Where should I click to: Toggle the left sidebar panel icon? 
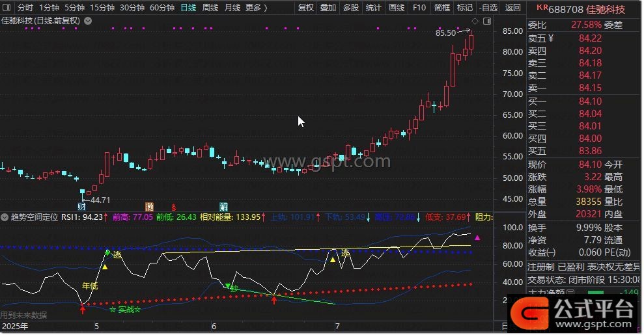point(7,7)
